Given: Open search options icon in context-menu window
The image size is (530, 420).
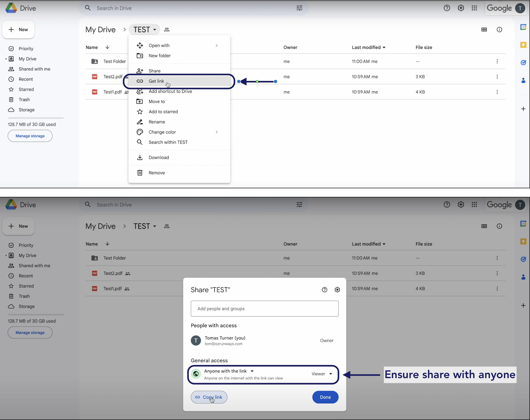Looking at the screenshot, I should click(x=299, y=8).
